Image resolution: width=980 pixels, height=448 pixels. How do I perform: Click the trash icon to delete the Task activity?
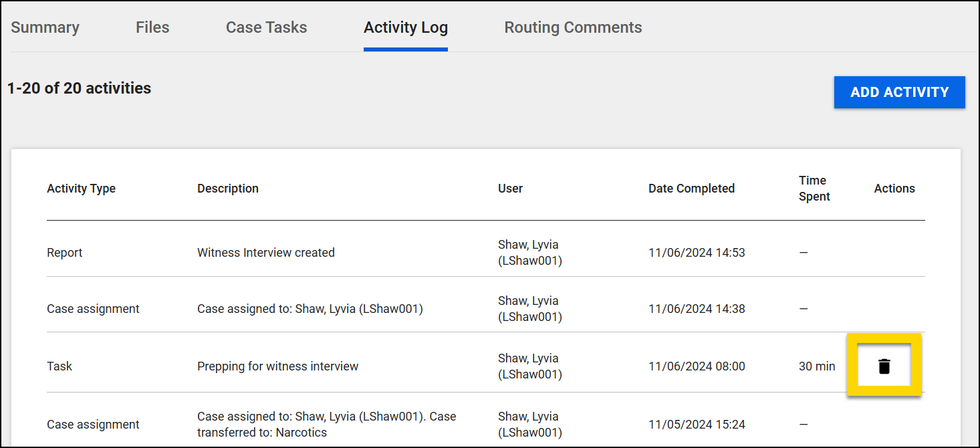[x=884, y=366]
